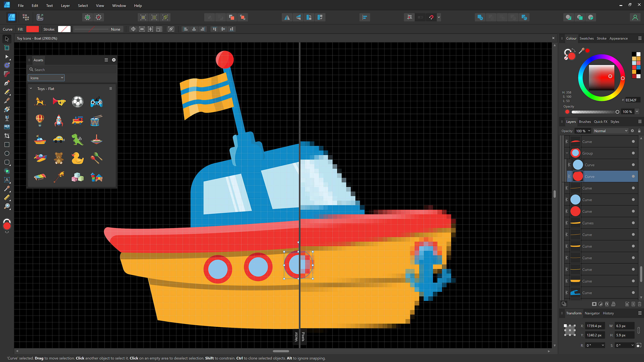Click the Account person icon

[635, 17]
